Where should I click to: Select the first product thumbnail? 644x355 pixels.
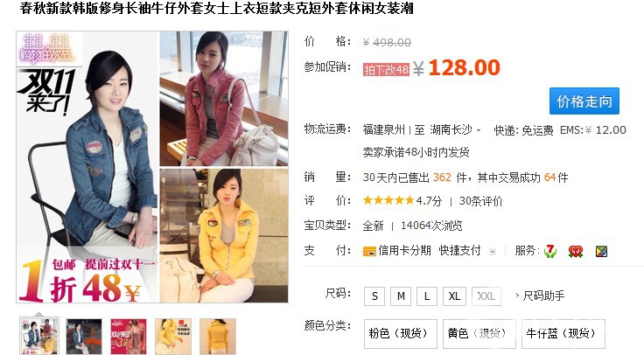click(39, 337)
